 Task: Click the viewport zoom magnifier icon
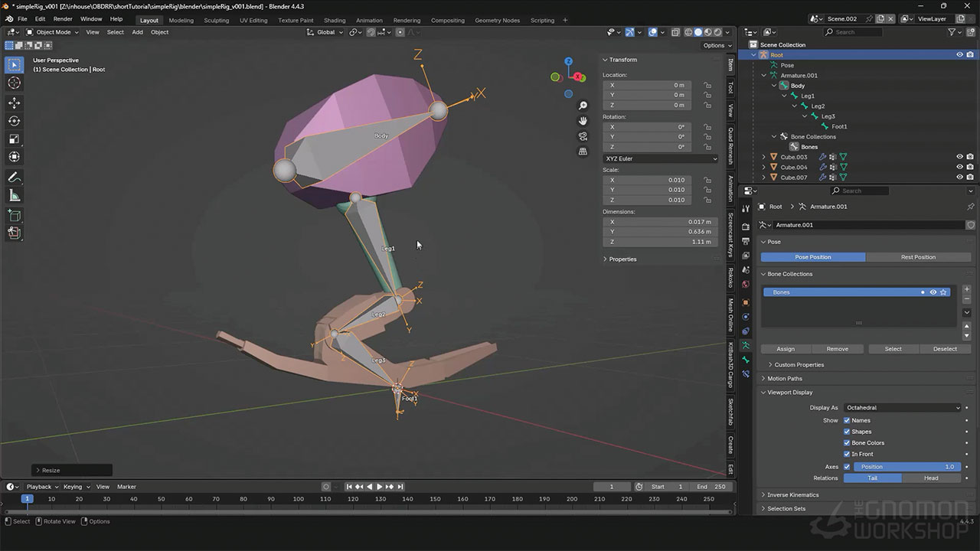(x=583, y=106)
